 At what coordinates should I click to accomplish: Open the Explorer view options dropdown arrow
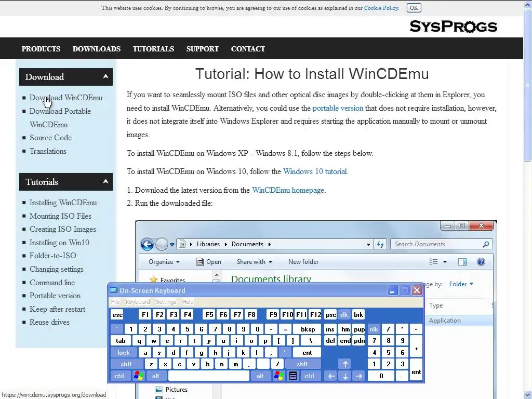pos(445,262)
